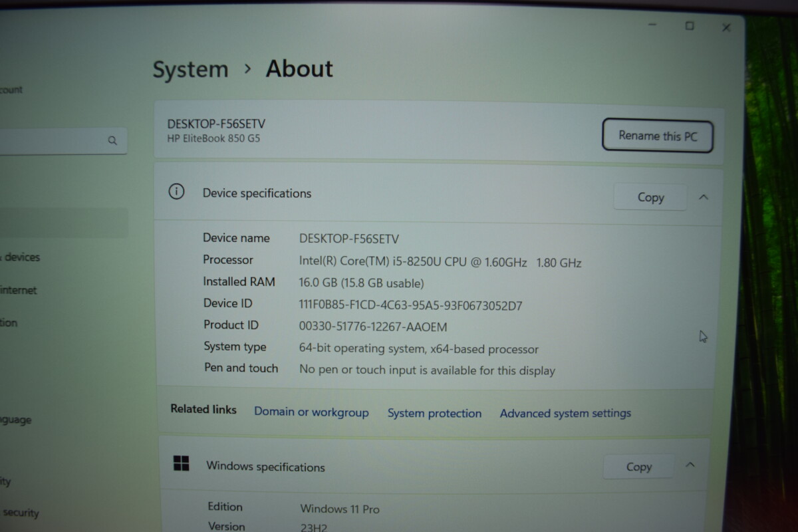Click the Device ID label

[x=228, y=303]
